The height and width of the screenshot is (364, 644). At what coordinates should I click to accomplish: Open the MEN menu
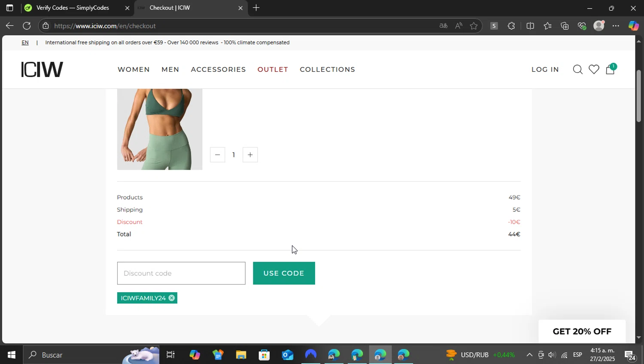pos(170,69)
